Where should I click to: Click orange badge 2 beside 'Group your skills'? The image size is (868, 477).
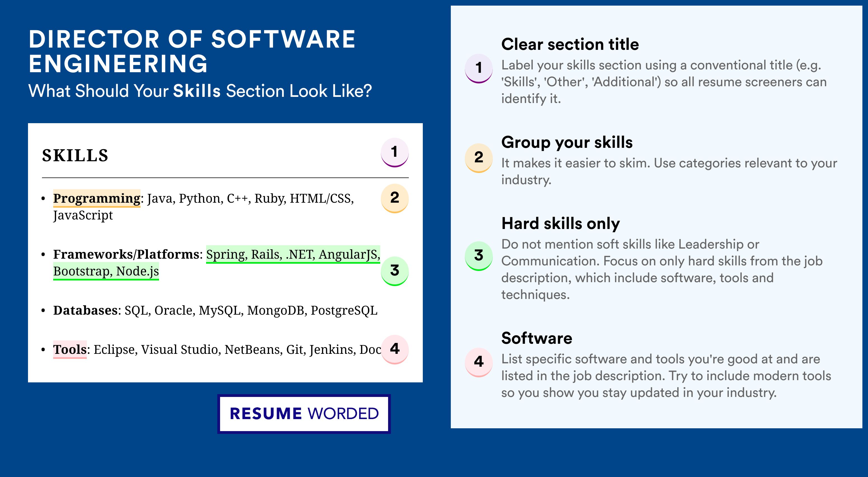click(x=479, y=158)
